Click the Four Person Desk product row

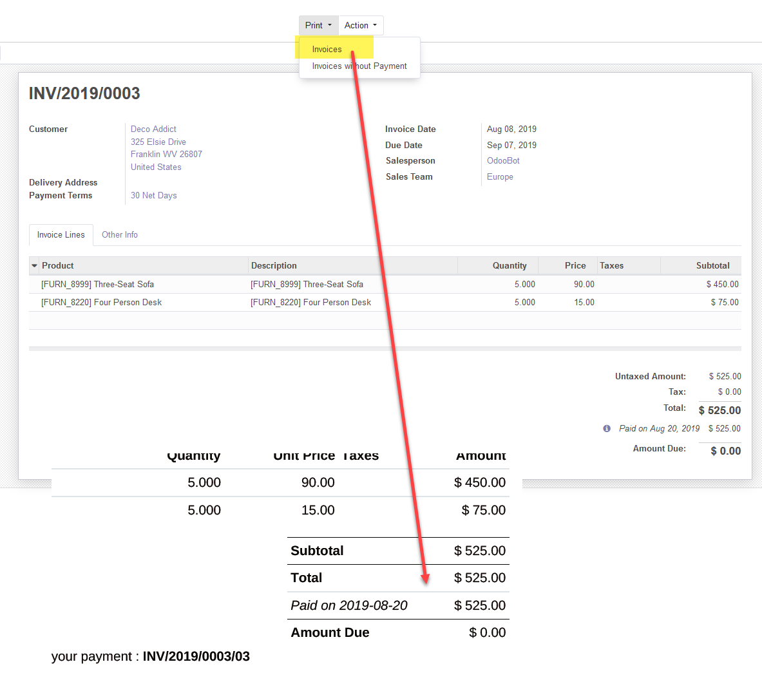coord(102,303)
